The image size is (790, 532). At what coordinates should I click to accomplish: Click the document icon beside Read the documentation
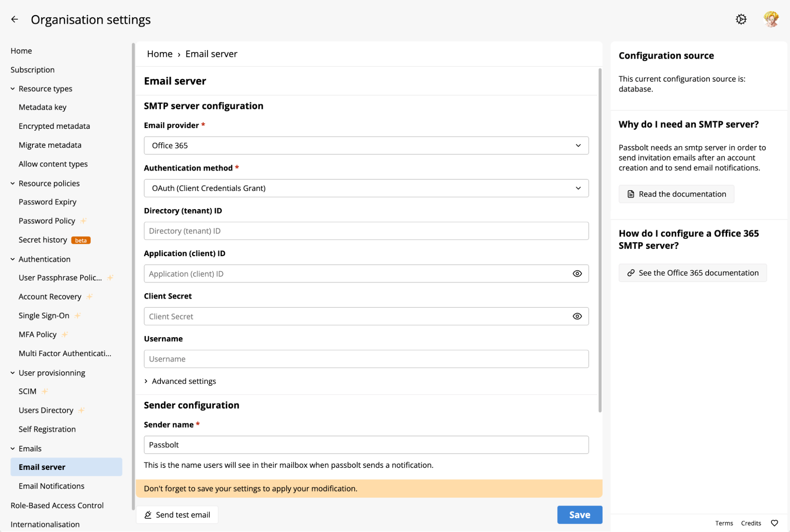(631, 194)
